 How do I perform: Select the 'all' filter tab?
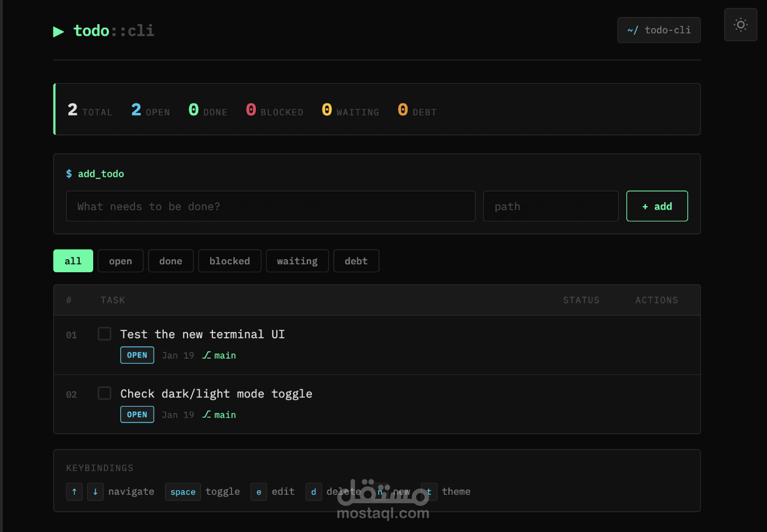coord(73,261)
